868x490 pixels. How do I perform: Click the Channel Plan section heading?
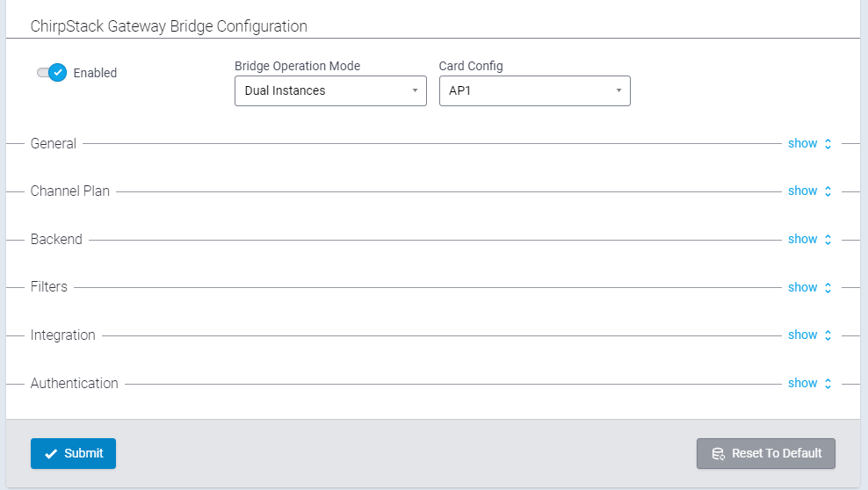(69, 191)
